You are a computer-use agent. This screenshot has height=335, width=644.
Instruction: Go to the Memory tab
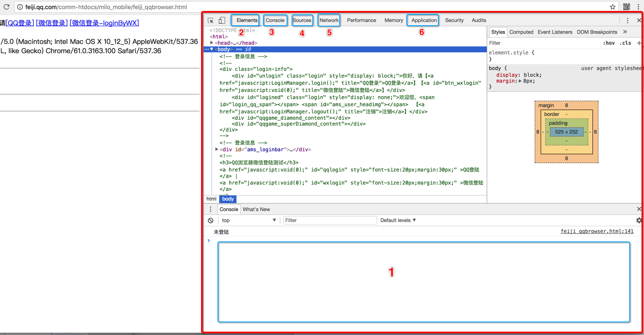click(x=394, y=20)
